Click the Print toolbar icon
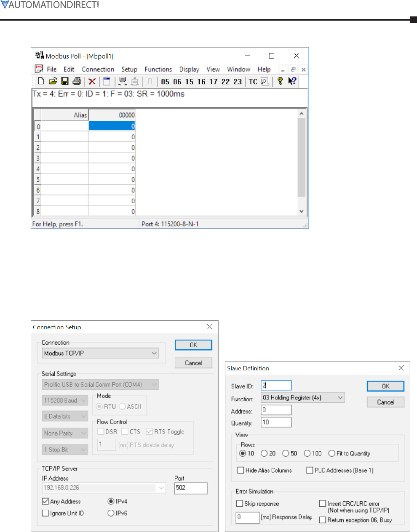The image size is (417, 532). click(x=77, y=81)
